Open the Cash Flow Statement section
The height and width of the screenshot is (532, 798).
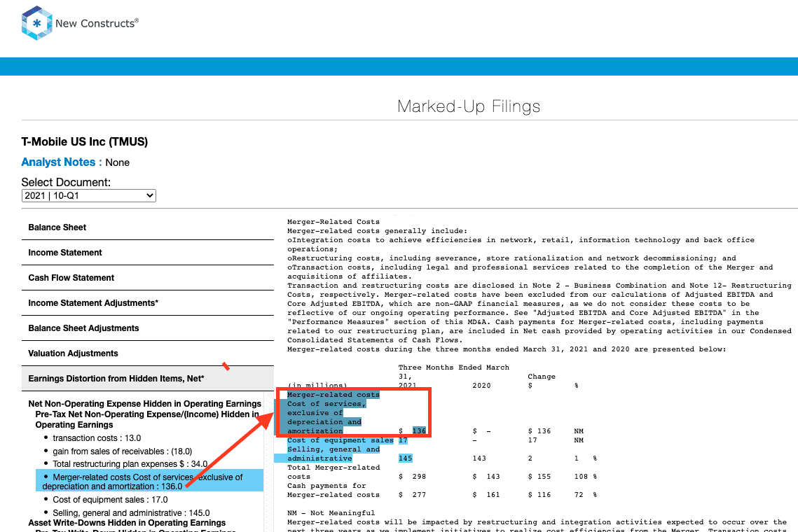click(x=148, y=278)
